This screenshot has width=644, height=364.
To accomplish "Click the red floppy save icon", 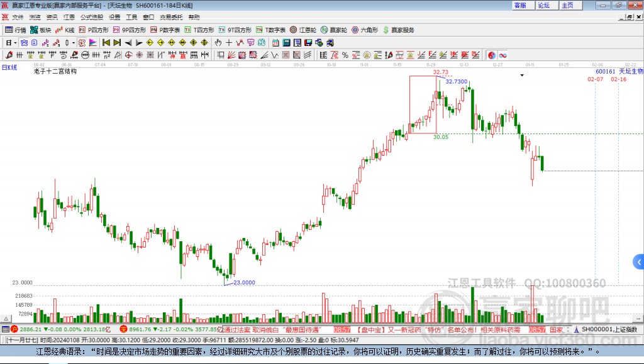I will pos(308,42).
